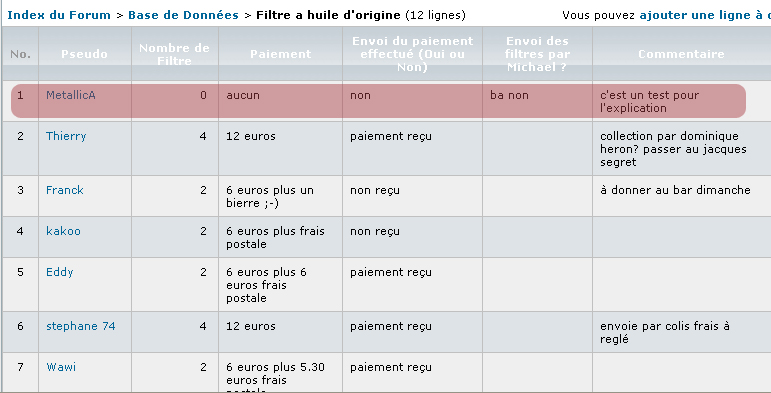Open kakoo's profile link
The height and width of the screenshot is (393, 771).
63,231
